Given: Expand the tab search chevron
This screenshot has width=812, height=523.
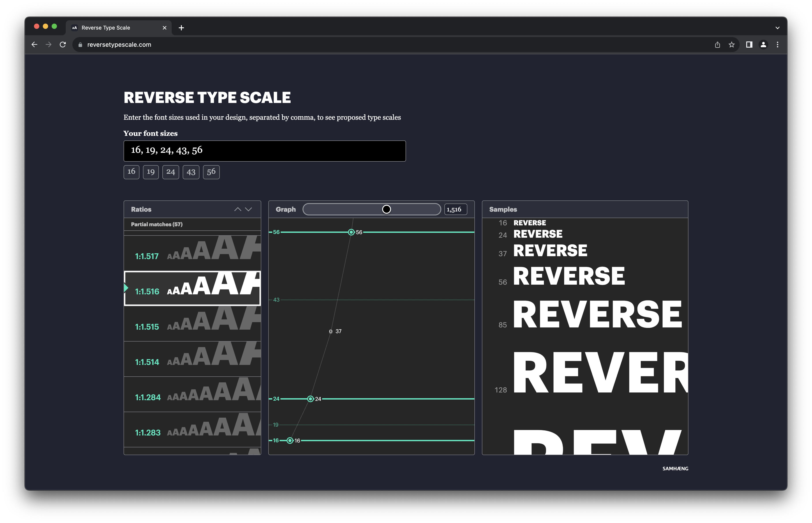Looking at the screenshot, I should [777, 28].
